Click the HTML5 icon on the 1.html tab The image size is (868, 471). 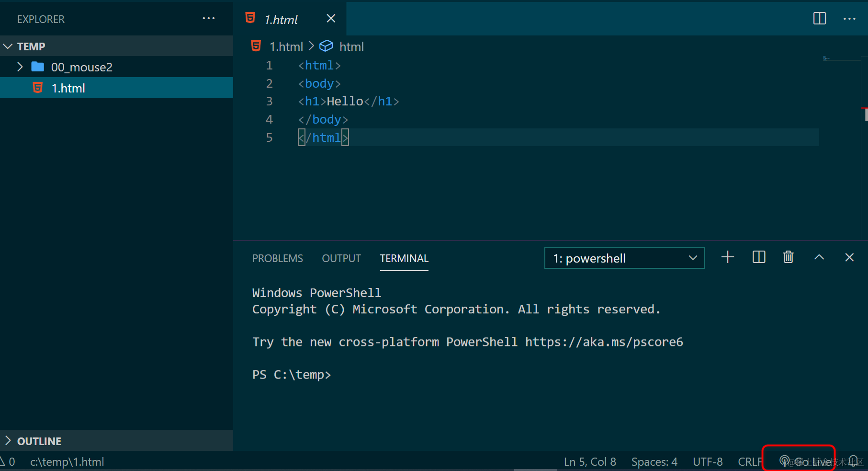pyautogui.click(x=250, y=18)
